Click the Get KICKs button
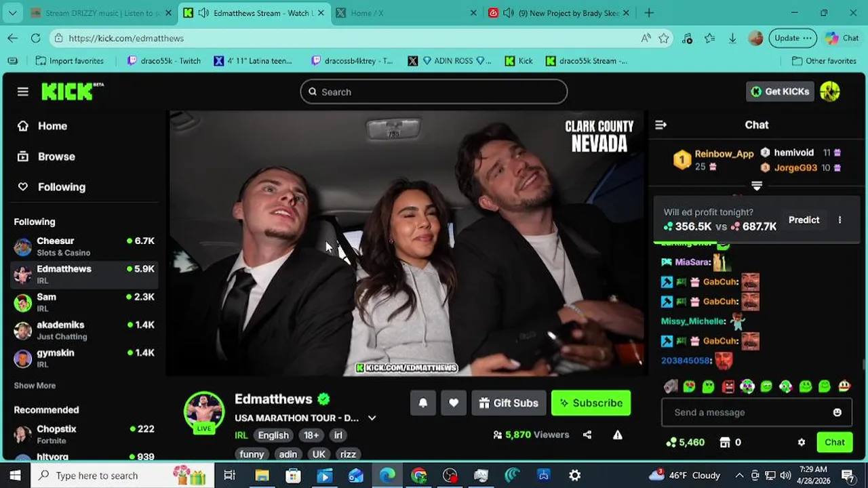 780,91
